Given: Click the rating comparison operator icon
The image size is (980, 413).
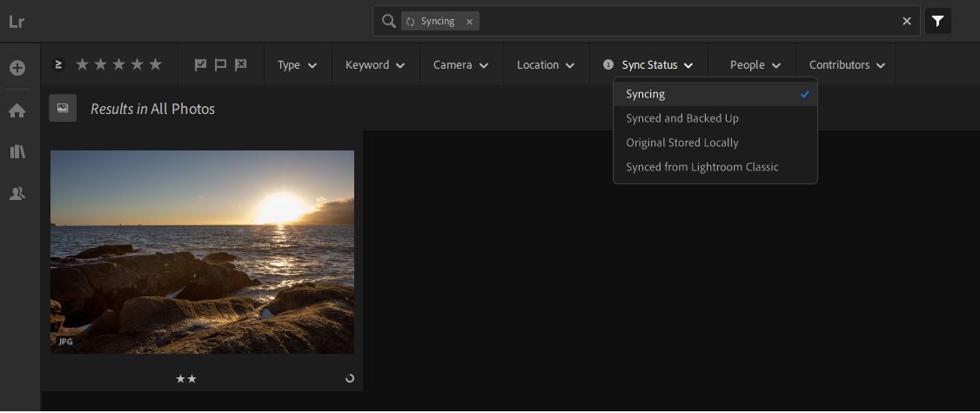Looking at the screenshot, I should pyautogui.click(x=59, y=64).
